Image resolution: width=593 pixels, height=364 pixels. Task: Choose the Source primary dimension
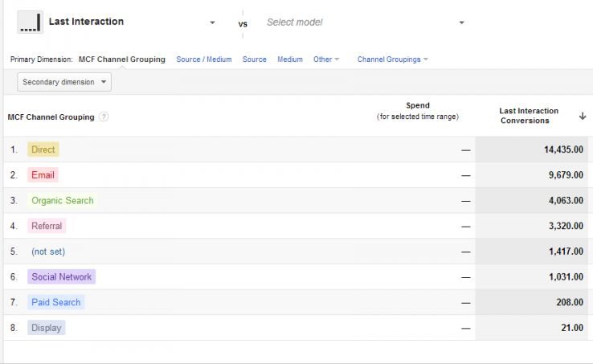coord(255,59)
